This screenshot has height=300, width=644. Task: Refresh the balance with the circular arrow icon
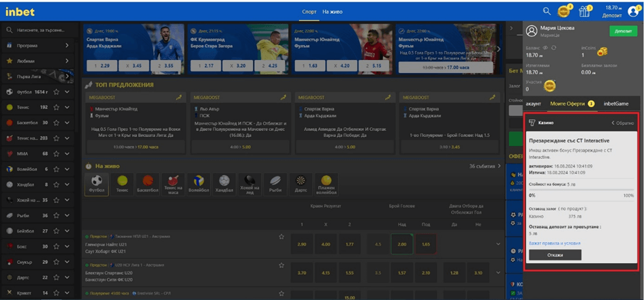553,48
